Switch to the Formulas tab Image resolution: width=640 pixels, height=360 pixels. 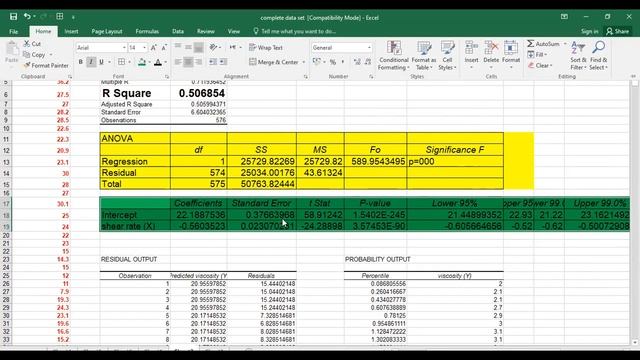tap(147, 31)
